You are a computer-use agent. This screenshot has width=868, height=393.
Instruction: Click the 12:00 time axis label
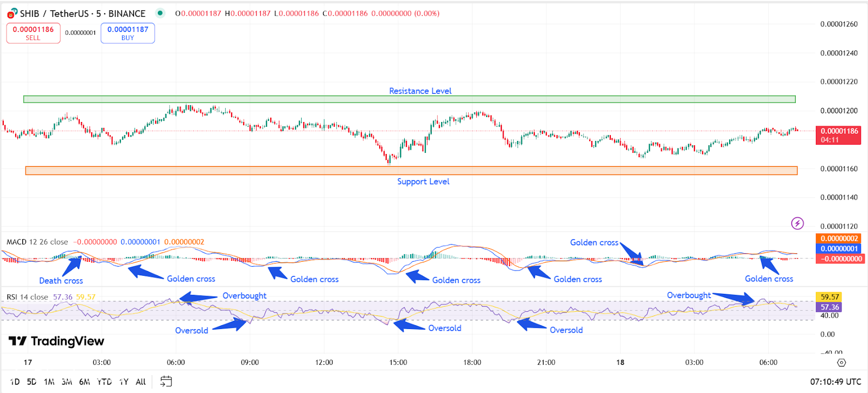(x=324, y=363)
